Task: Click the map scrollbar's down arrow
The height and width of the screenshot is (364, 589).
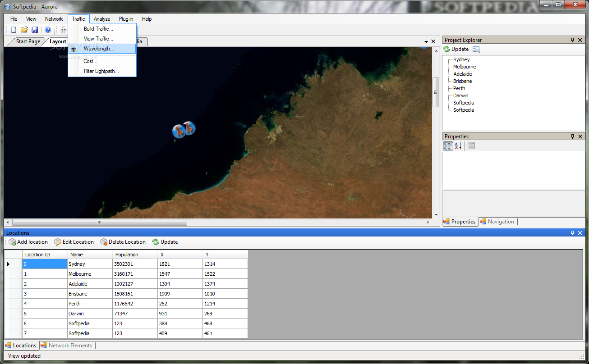Action: 436,215
